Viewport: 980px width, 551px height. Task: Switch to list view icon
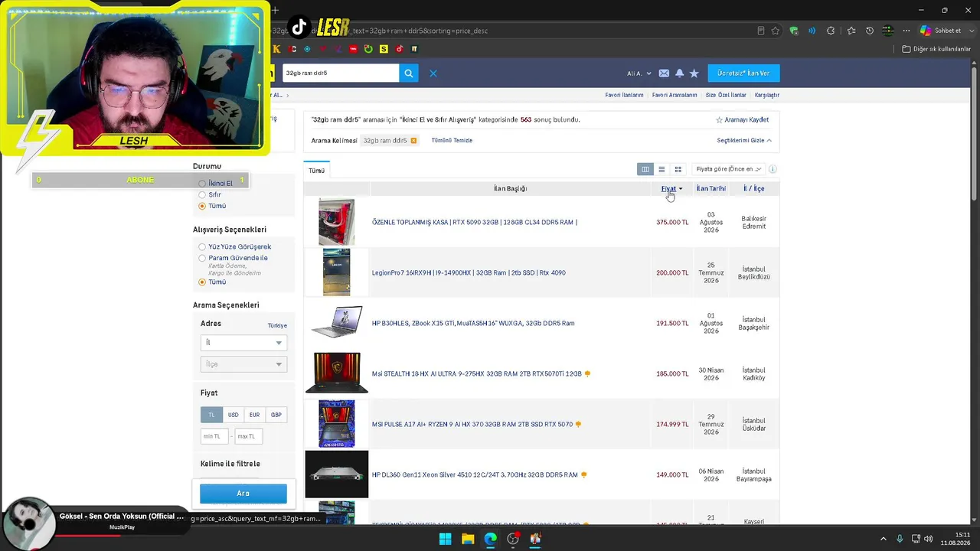661,169
